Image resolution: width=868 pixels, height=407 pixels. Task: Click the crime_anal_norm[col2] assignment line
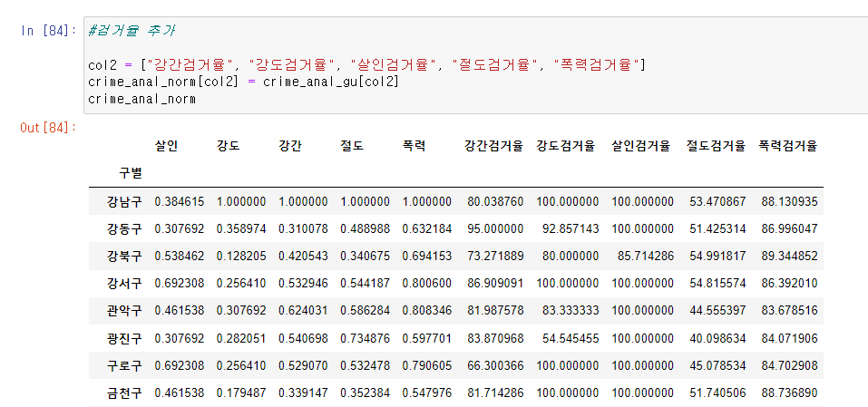(x=244, y=82)
